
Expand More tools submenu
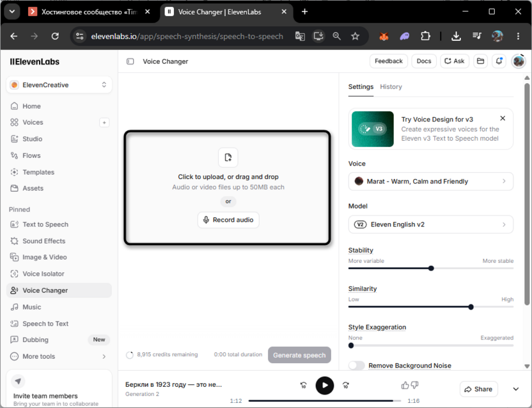pyautogui.click(x=58, y=356)
